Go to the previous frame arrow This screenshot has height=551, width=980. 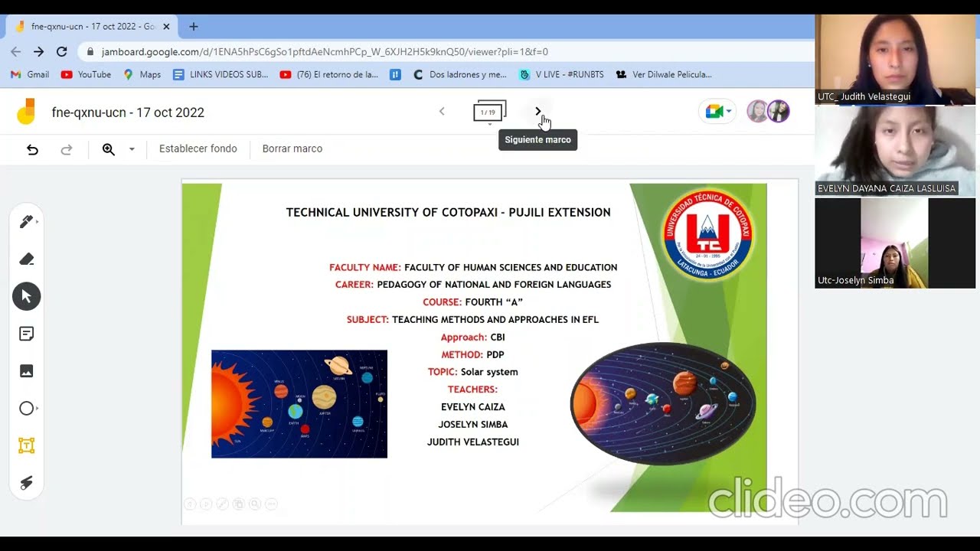point(442,112)
